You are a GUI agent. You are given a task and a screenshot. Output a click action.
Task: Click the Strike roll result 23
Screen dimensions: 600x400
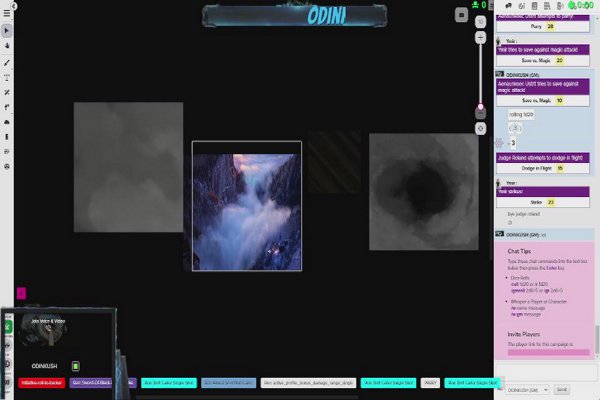(551, 202)
